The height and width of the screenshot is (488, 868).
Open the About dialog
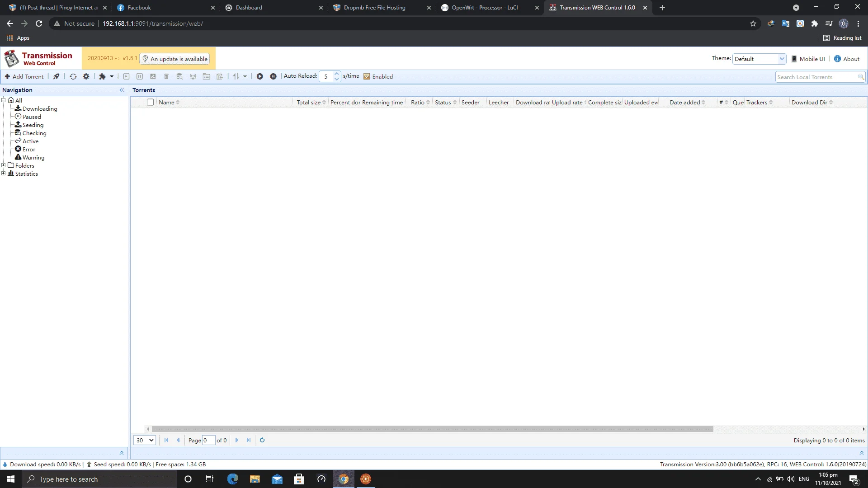point(847,59)
